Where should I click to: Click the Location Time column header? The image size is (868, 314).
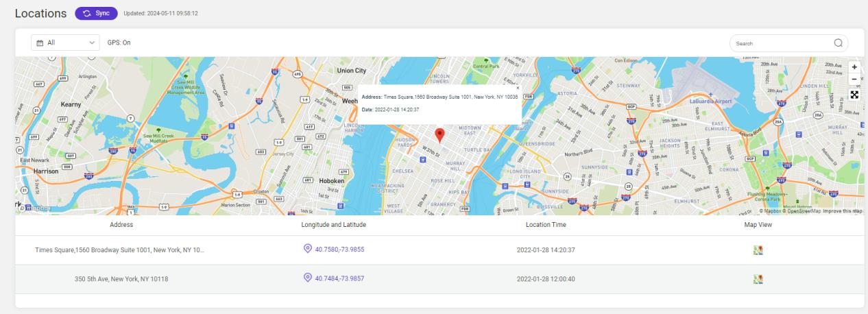[546, 224]
